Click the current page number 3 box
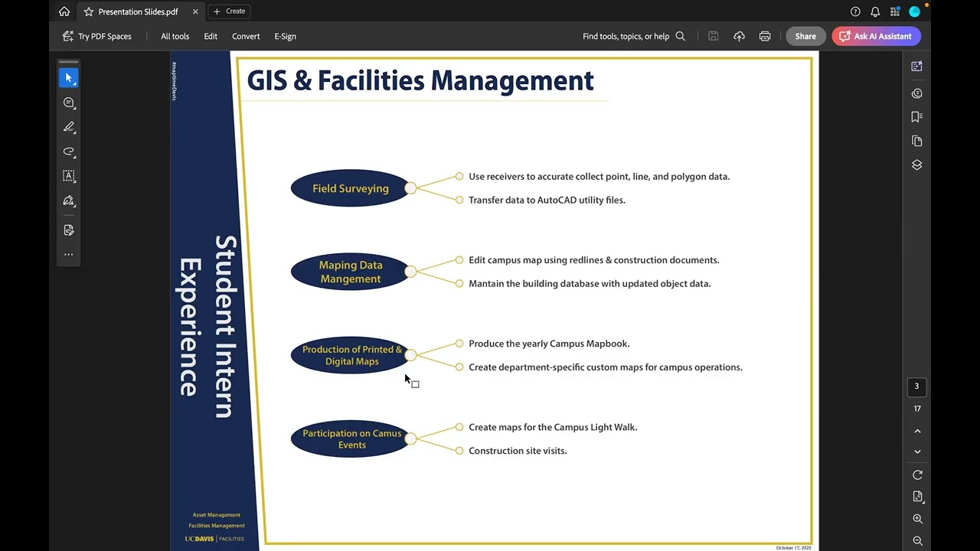 point(916,386)
